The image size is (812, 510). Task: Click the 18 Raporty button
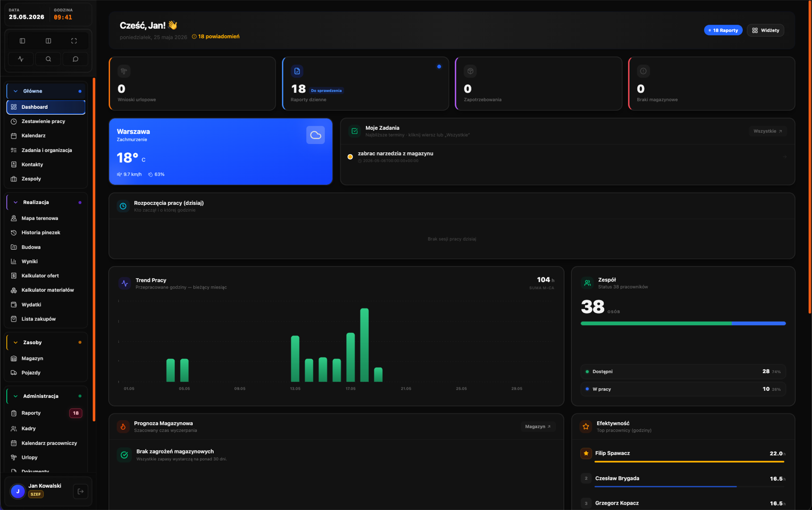723,30
